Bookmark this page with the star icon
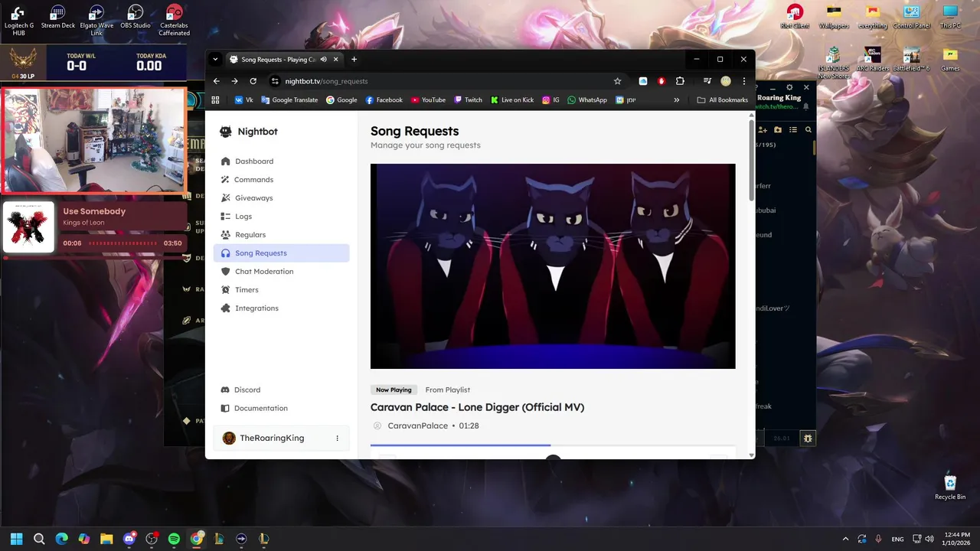Viewport: 980px width, 551px height. 617,81
